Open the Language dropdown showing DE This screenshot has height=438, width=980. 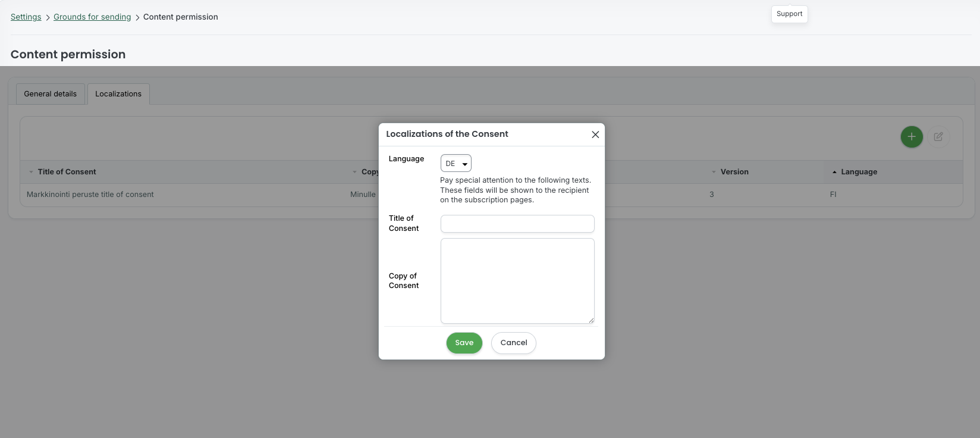(456, 164)
